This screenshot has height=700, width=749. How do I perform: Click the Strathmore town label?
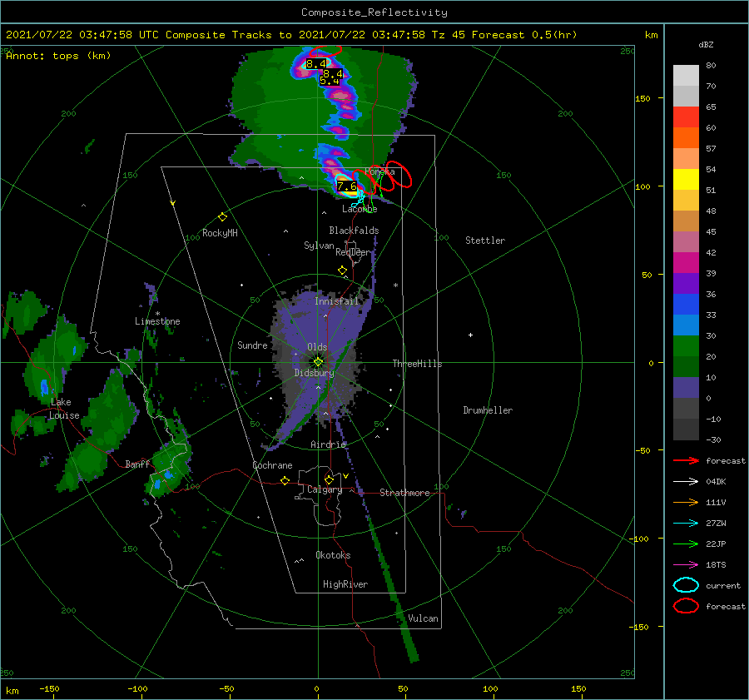coord(404,493)
